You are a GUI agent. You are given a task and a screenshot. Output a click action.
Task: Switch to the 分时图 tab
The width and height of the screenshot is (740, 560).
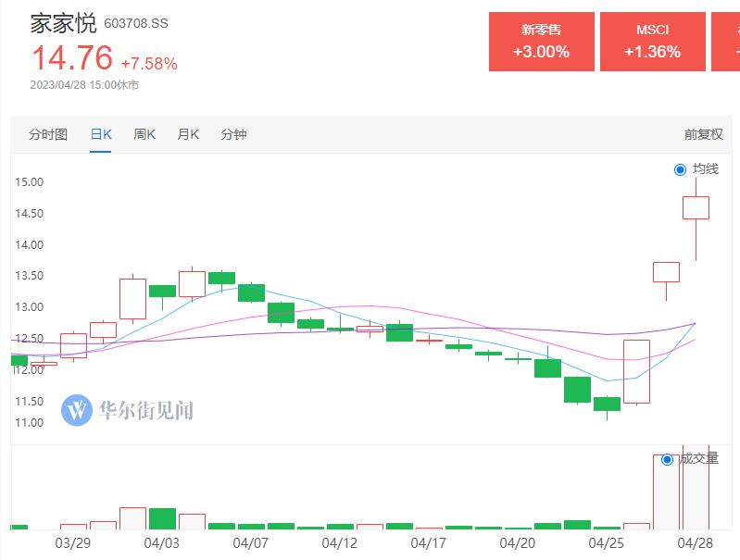pos(47,134)
